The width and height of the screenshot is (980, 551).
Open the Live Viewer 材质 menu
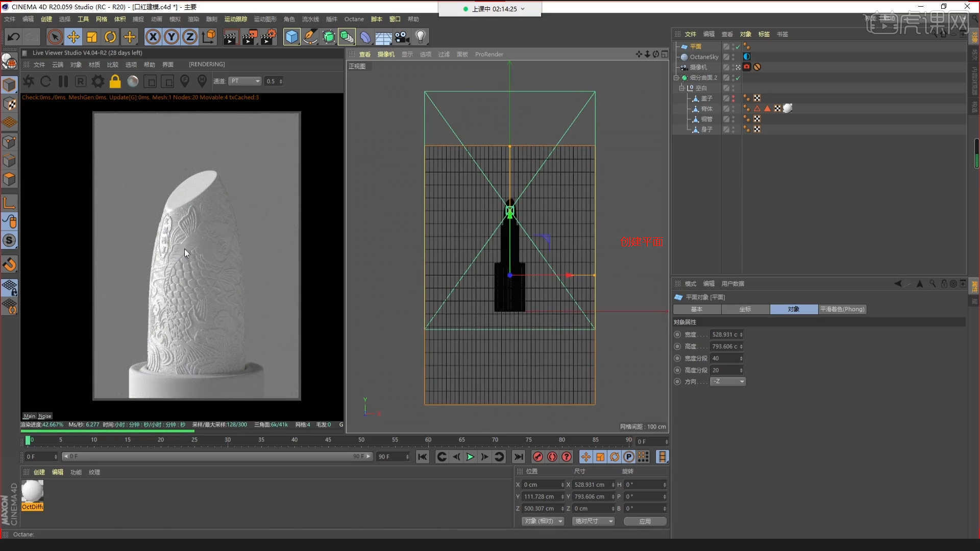[94, 65]
